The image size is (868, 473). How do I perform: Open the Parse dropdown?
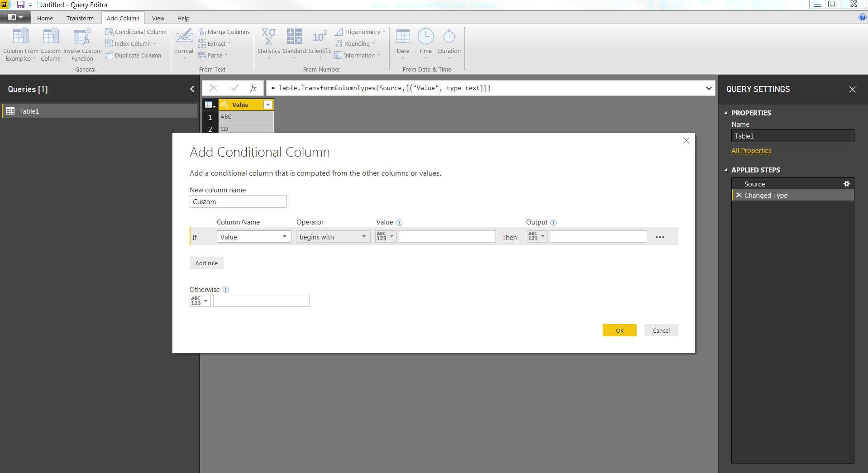[213, 55]
